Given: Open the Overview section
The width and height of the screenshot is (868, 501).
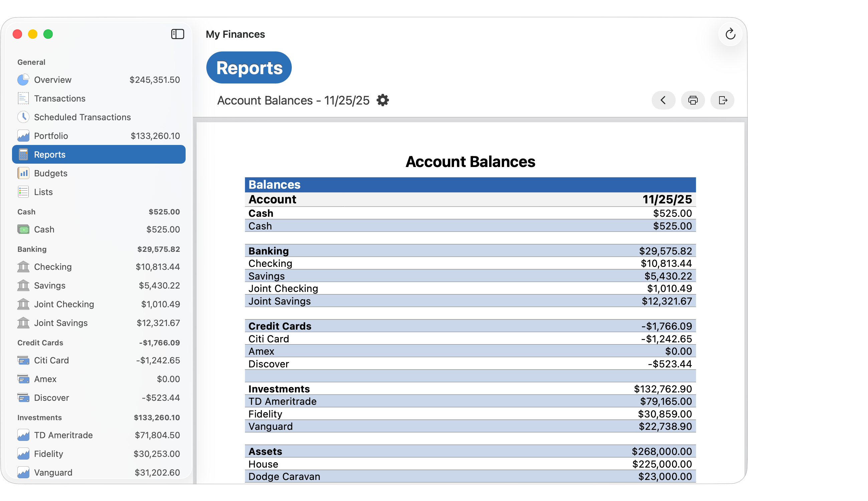Looking at the screenshot, I should 53,79.
